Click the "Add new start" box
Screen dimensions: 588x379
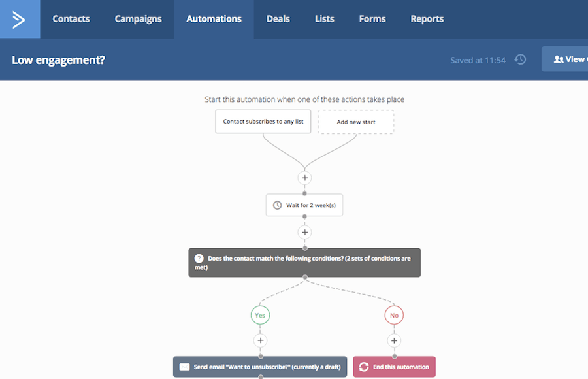pyautogui.click(x=356, y=122)
